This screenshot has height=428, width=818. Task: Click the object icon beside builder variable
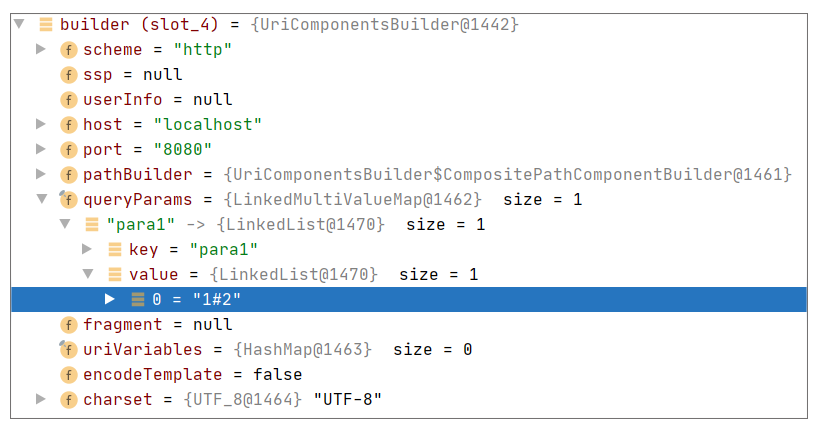click(x=46, y=24)
